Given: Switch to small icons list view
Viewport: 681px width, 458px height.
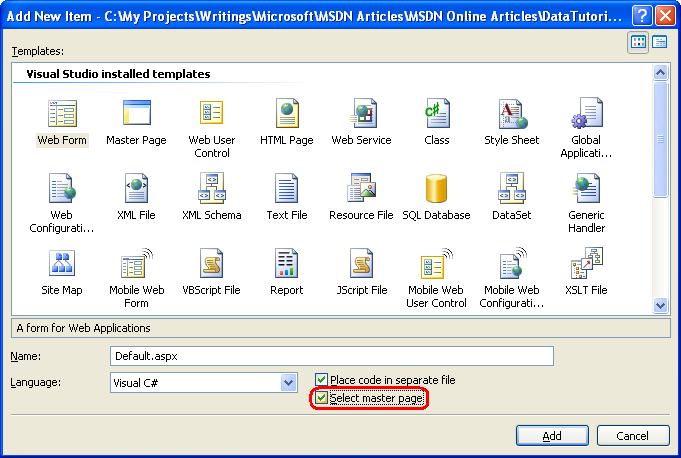Looking at the screenshot, I should 659,43.
